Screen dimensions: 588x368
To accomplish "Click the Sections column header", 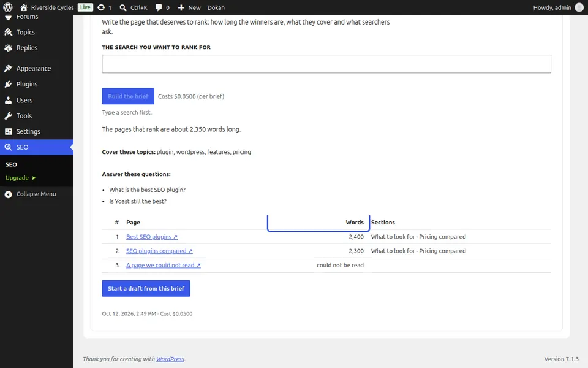I will pyautogui.click(x=383, y=222).
